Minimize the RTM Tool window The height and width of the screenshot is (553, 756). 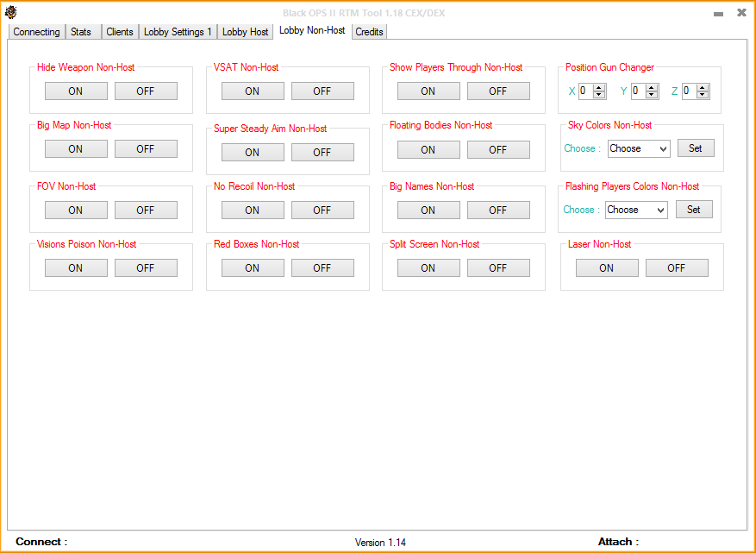click(718, 14)
